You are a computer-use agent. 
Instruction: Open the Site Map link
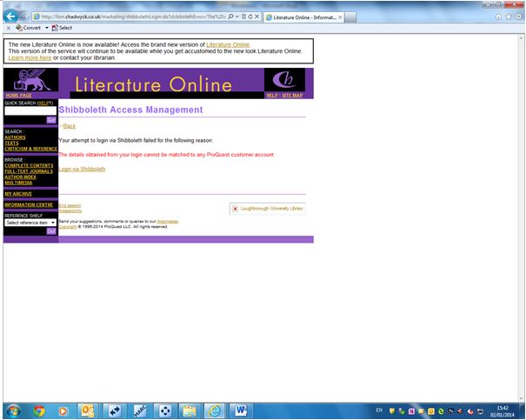click(x=293, y=95)
